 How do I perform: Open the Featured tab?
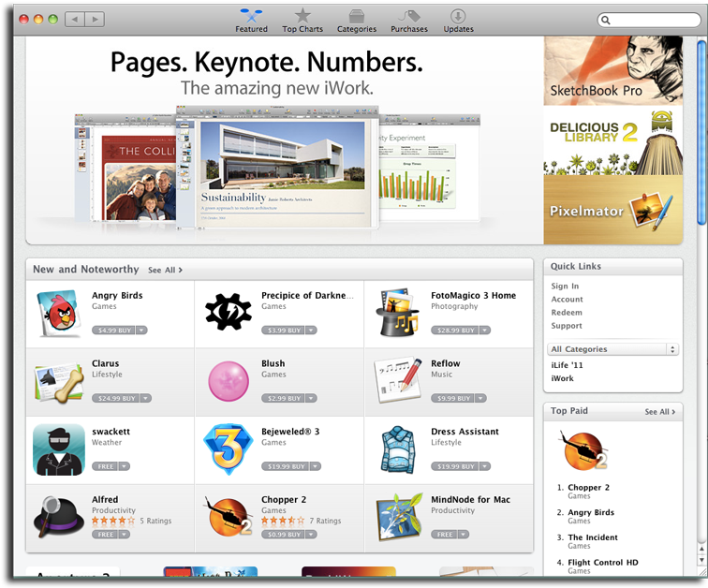[251, 22]
